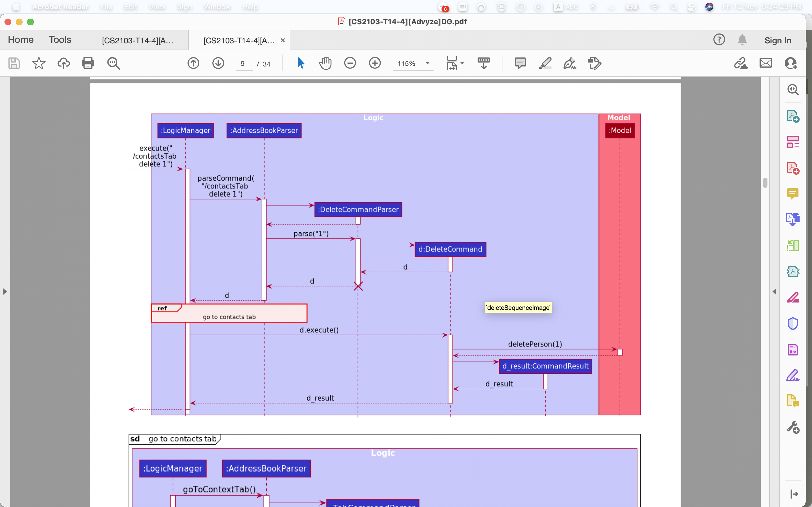The image size is (812, 507).
Task: Select the highlight text tool
Action: [x=545, y=63]
